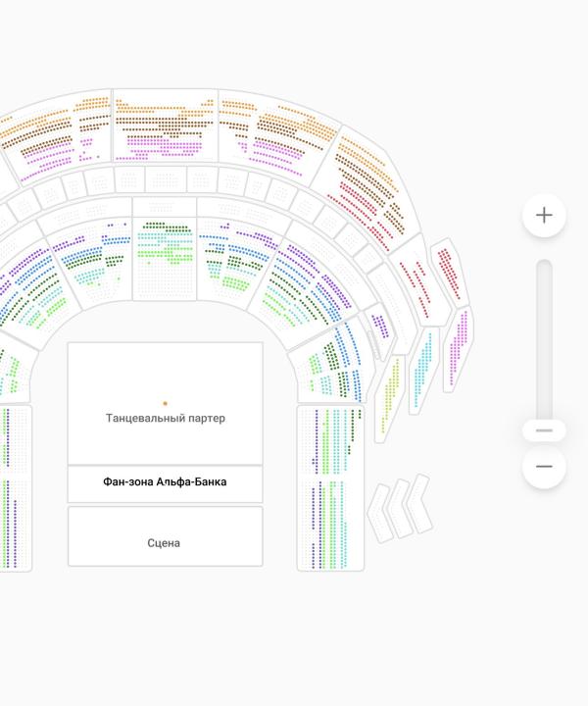Select the narrow block with yellow-green seats
This screenshot has height=706, width=588.
pos(391,394)
